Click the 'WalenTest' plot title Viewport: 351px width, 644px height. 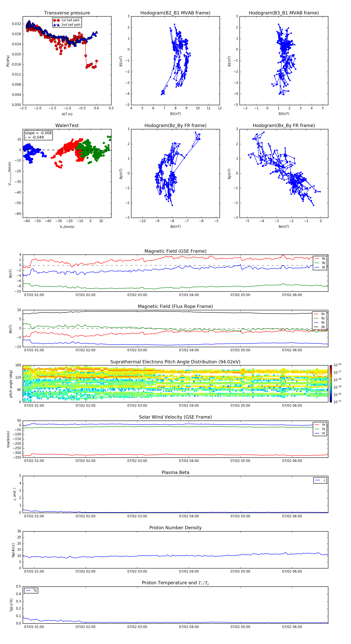pyautogui.click(x=67, y=125)
